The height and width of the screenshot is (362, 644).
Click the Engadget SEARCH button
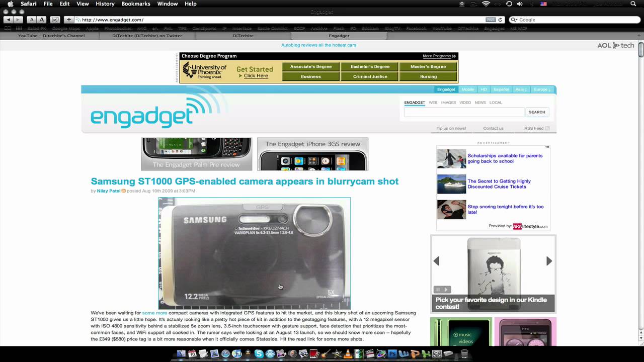coord(537,112)
